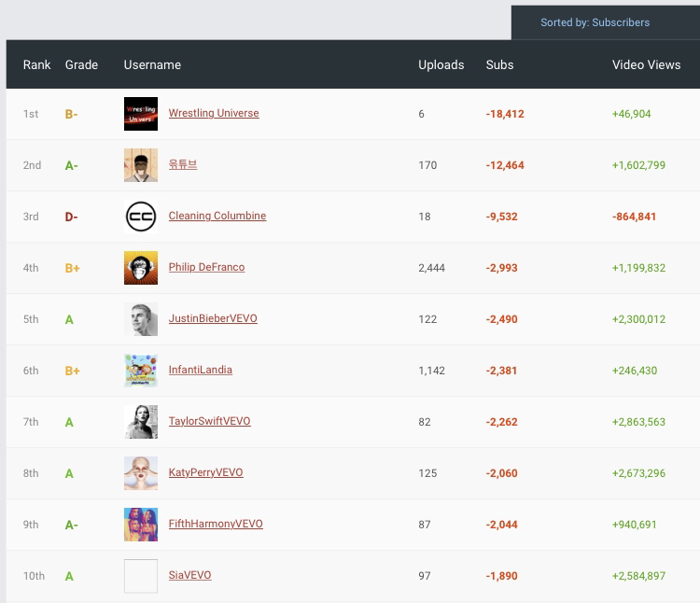
Task: Visit the Philip DeFranco channel link
Action: click(206, 267)
